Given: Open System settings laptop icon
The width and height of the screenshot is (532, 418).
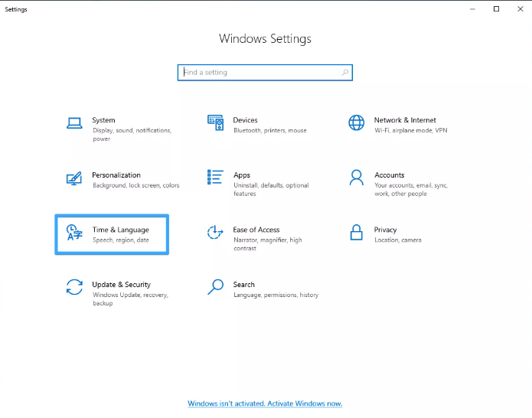Looking at the screenshot, I should (x=74, y=123).
